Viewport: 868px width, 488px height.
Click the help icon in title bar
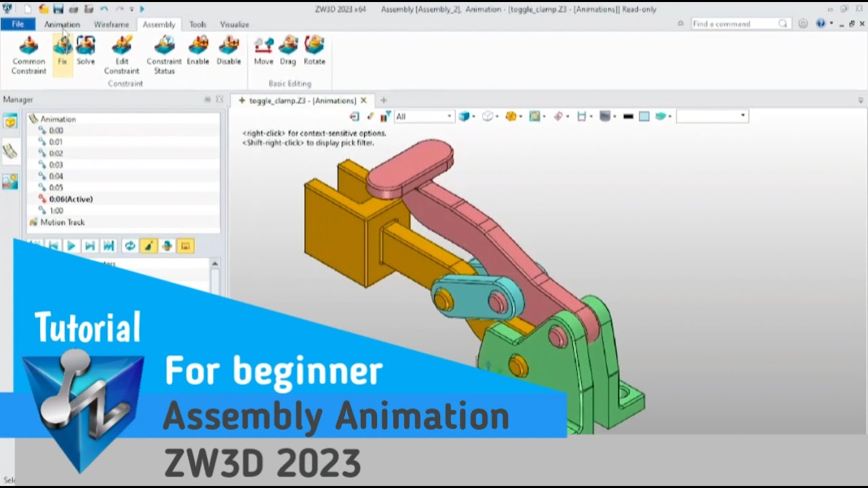tap(821, 24)
